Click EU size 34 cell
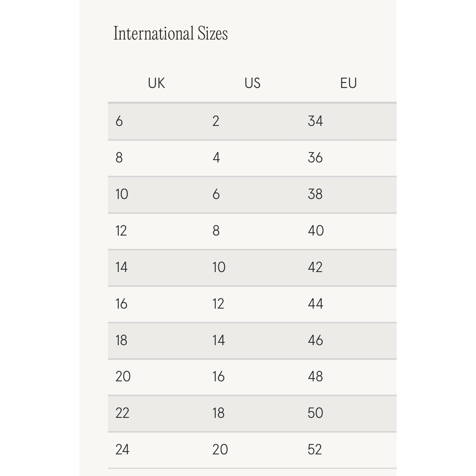The image size is (476, 476). point(315,121)
